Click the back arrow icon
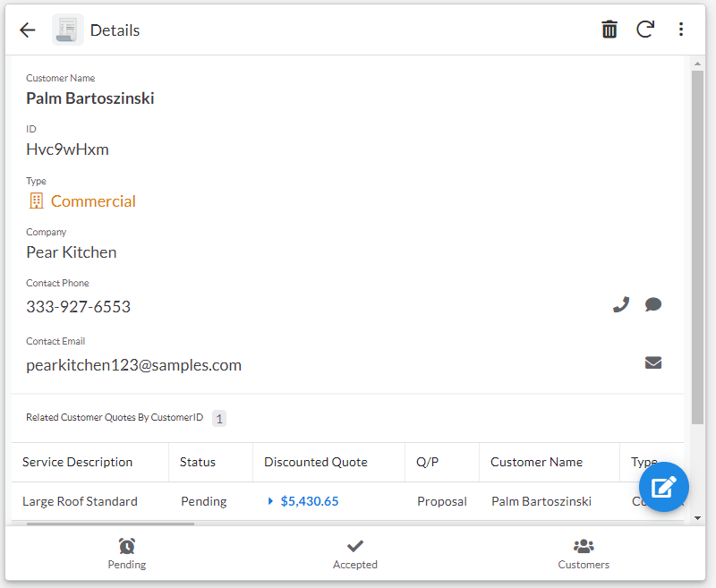The width and height of the screenshot is (716, 588). tap(28, 30)
